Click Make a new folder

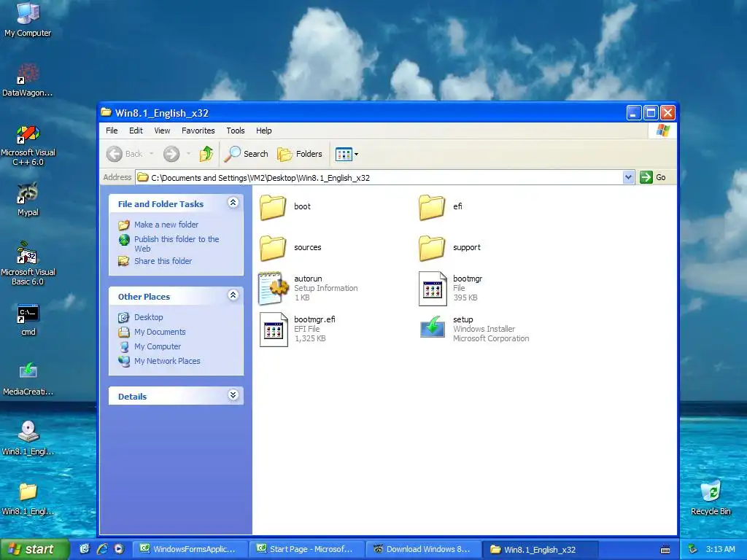[x=166, y=225]
